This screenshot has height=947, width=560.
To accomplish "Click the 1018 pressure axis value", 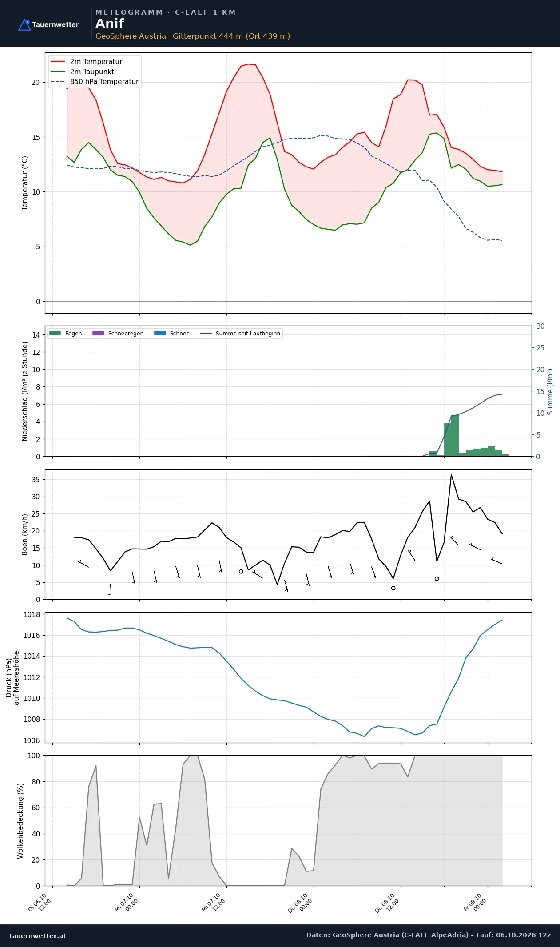I will point(32,614).
